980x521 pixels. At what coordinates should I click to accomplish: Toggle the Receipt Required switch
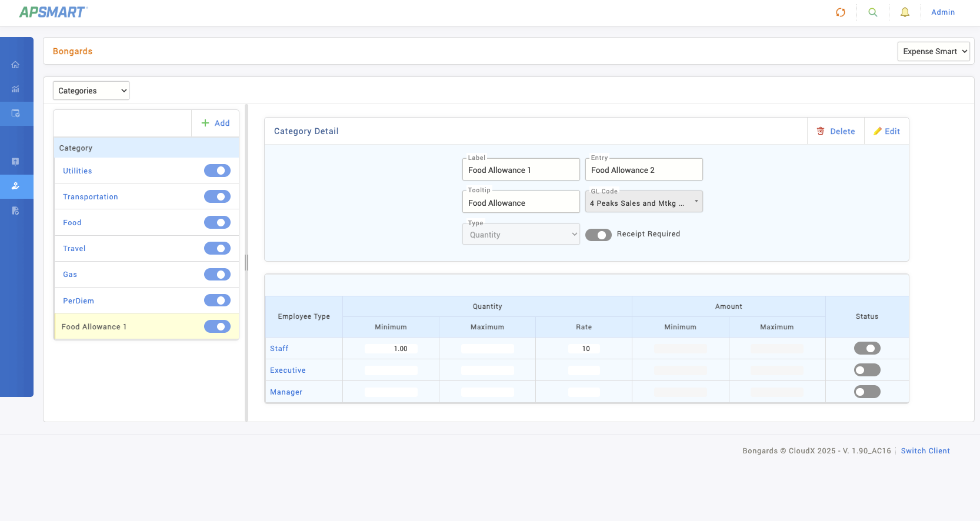[x=598, y=235]
